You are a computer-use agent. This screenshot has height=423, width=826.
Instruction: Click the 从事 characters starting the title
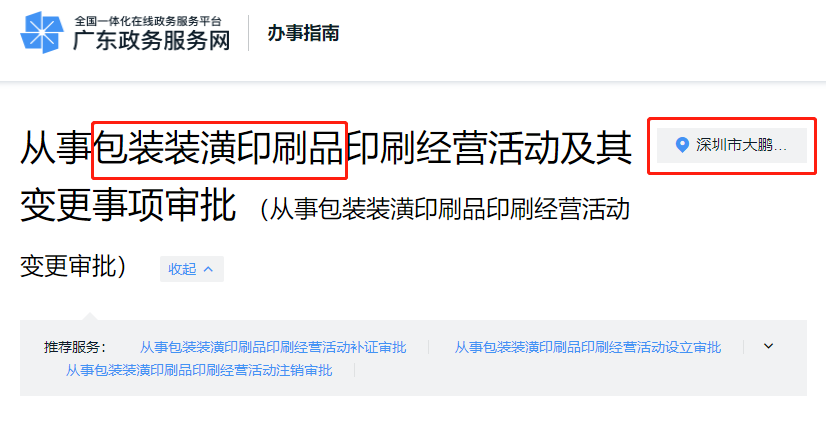pyautogui.click(x=56, y=150)
